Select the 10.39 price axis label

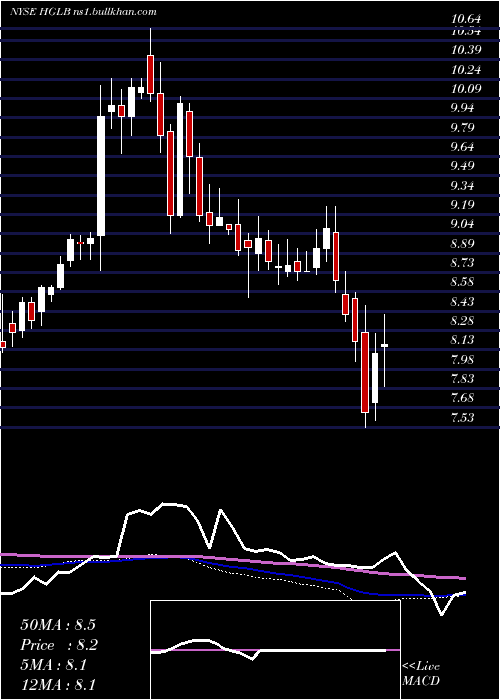coord(466,50)
